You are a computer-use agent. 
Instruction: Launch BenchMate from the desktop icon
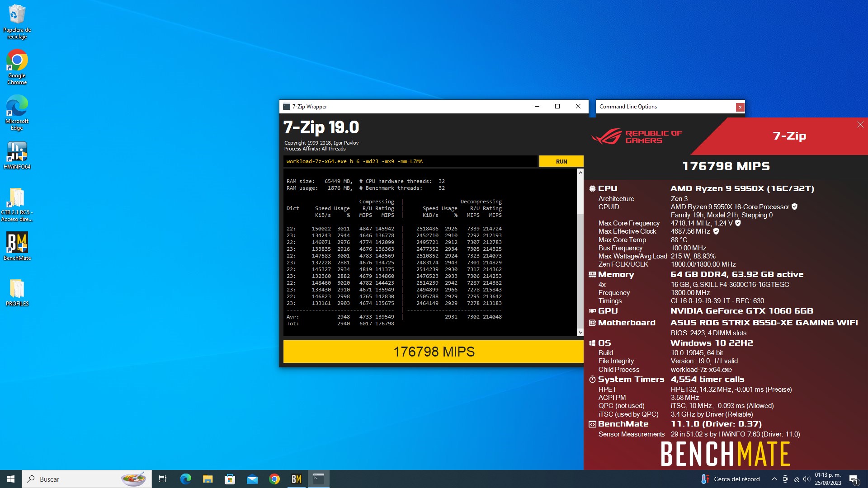point(17,246)
